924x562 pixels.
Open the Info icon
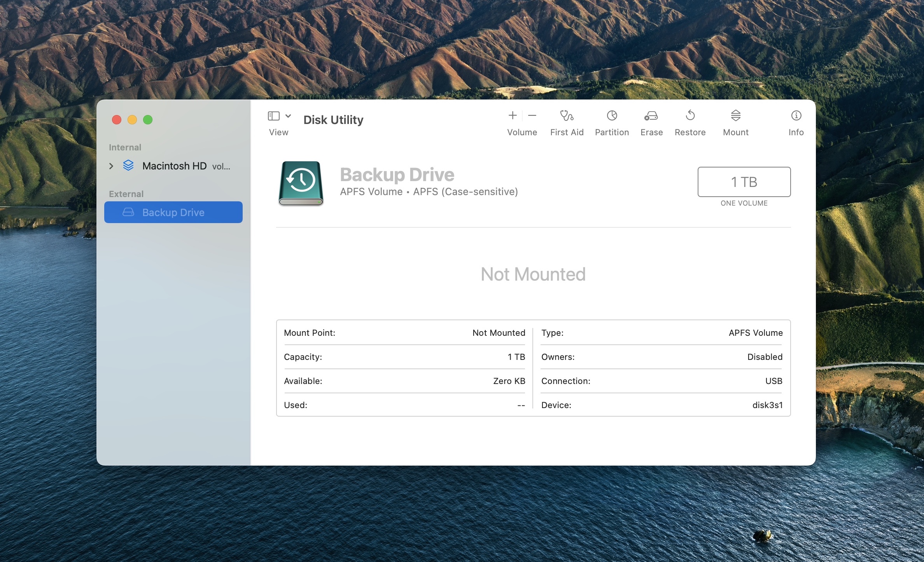coord(796,115)
